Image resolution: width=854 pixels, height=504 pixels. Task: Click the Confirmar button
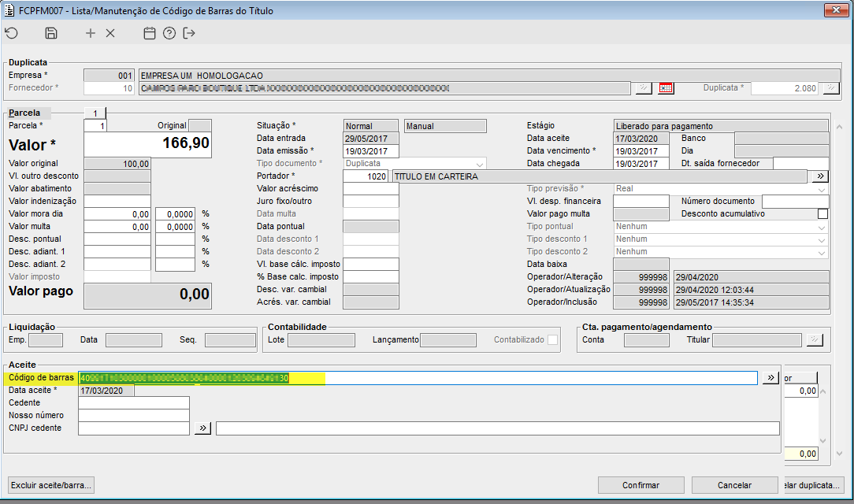pos(640,485)
